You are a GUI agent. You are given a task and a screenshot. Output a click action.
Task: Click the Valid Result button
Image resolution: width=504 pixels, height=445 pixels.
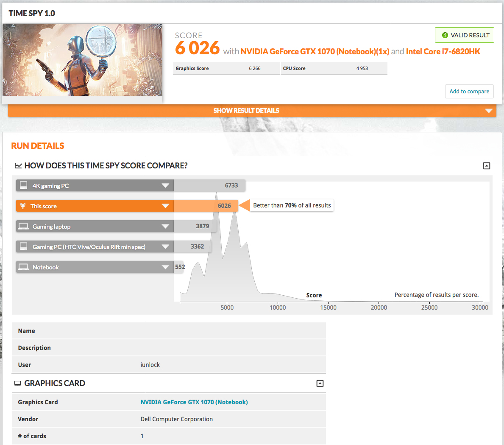click(x=465, y=35)
